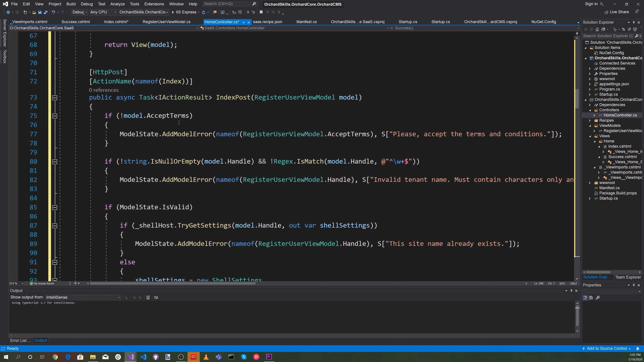The image size is (644, 362).
Task: Click Sign in link
Action: tap(594, 4)
